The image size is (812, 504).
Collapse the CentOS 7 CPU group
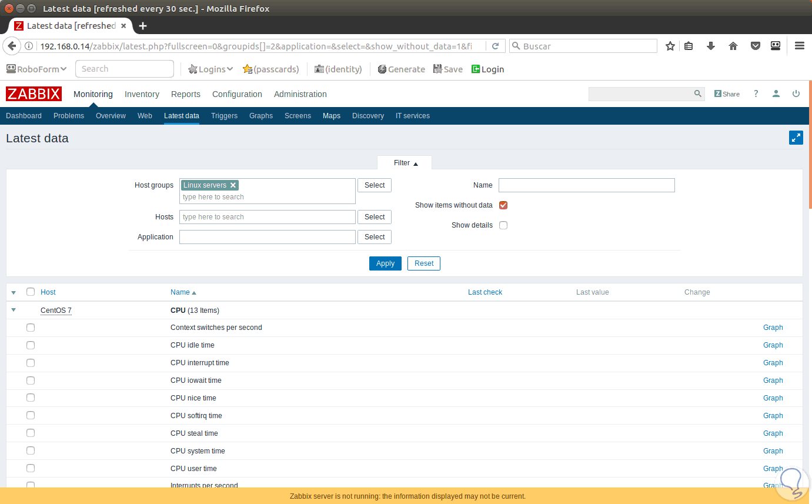[14, 310]
